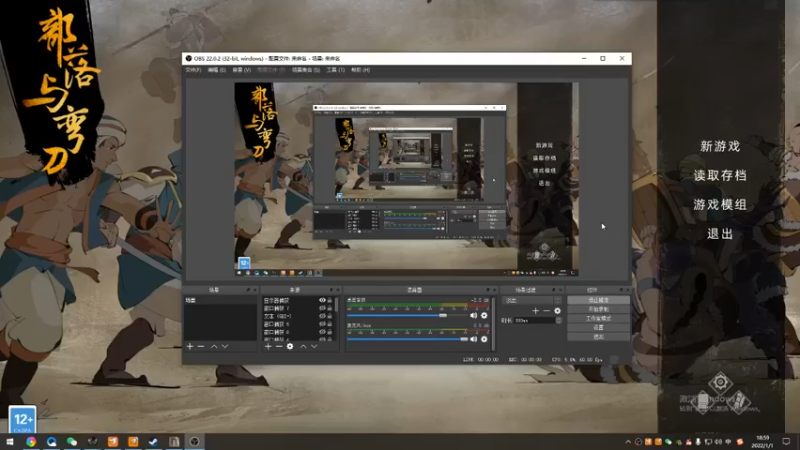Viewport: 800px width, 450px height.
Task: Click the bottom Controls button (exit)
Action: 598,337
